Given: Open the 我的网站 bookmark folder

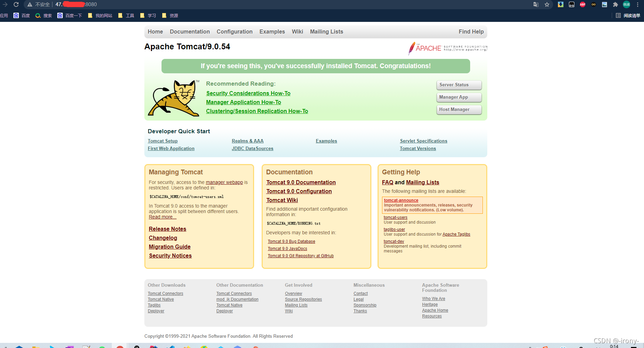Looking at the screenshot, I should pos(100,15).
